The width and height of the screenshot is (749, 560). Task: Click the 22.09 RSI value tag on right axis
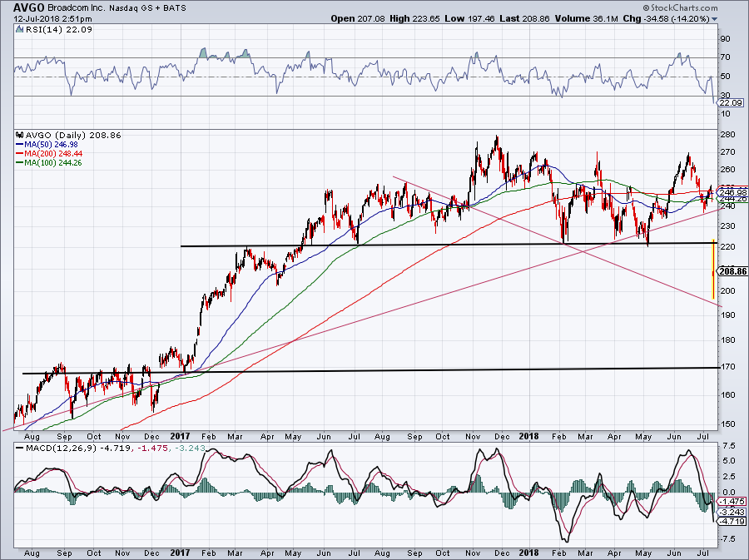click(x=732, y=102)
